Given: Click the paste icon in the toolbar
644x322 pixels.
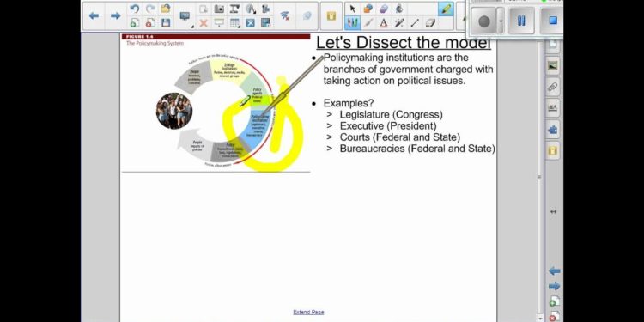Looking at the screenshot, I should coord(204,9).
